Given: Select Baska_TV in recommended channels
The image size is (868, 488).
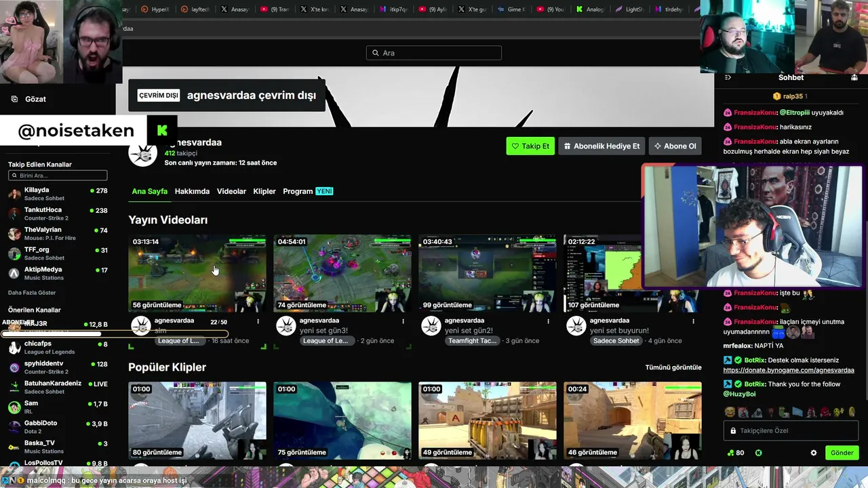Looking at the screenshot, I should coord(58,447).
